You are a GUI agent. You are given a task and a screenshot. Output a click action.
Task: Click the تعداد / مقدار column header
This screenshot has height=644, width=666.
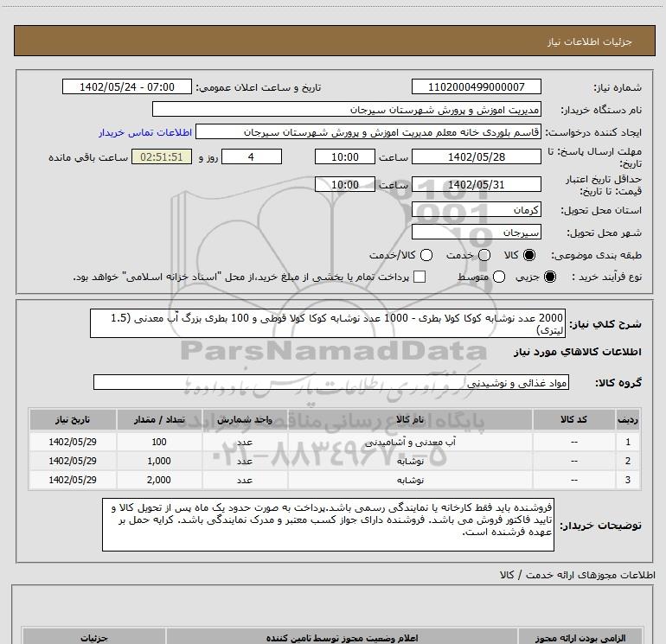(159, 419)
